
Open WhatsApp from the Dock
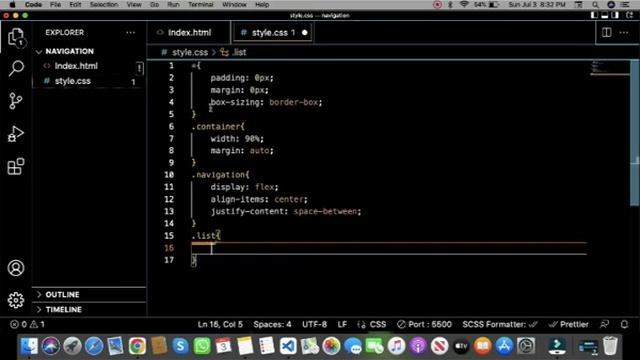point(202,346)
